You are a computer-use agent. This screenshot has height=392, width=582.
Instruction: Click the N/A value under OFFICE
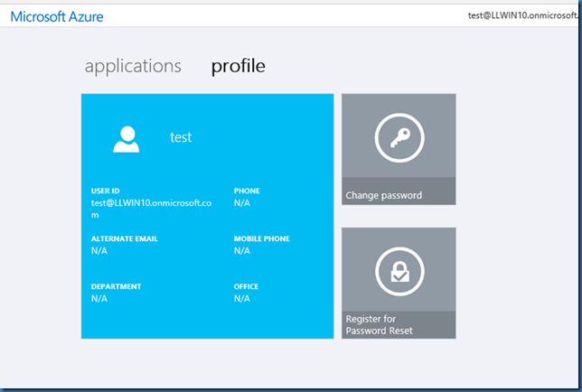coord(242,299)
